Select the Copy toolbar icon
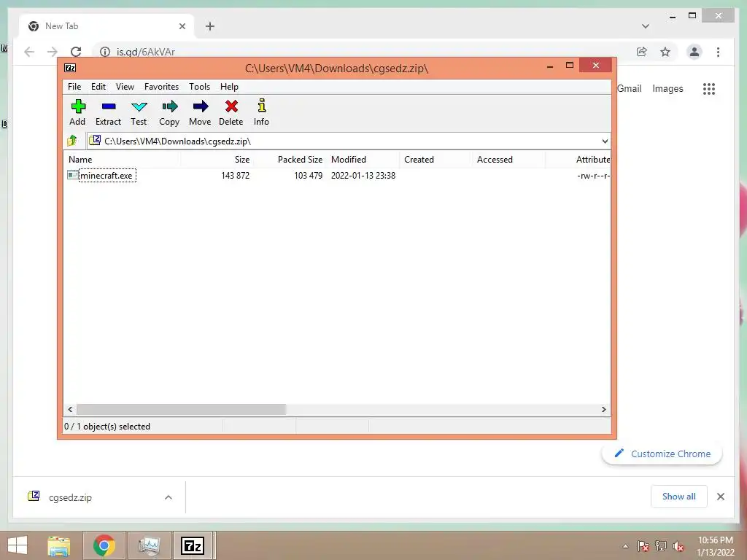This screenshot has width=747, height=560. (169, 106)
